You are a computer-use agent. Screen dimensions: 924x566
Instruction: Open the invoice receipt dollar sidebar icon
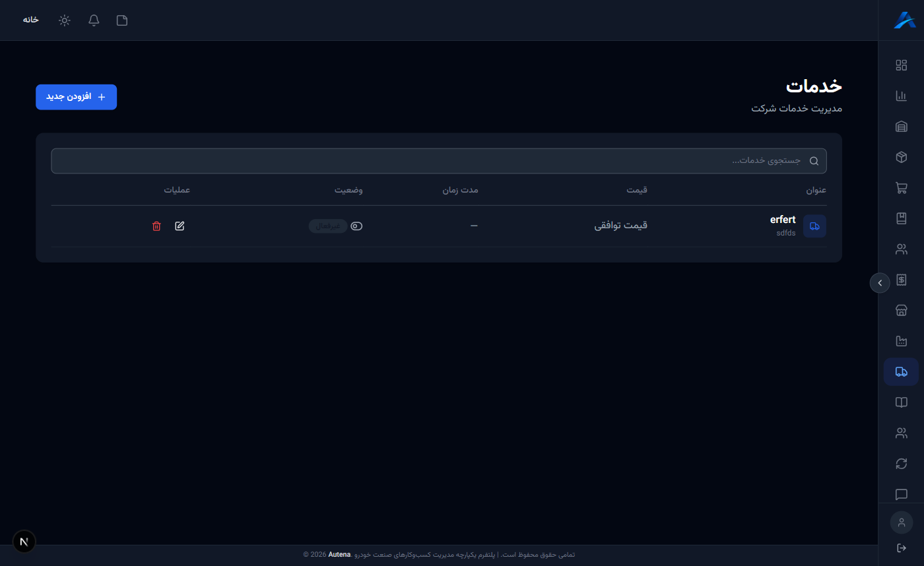(x=901, y=280)
